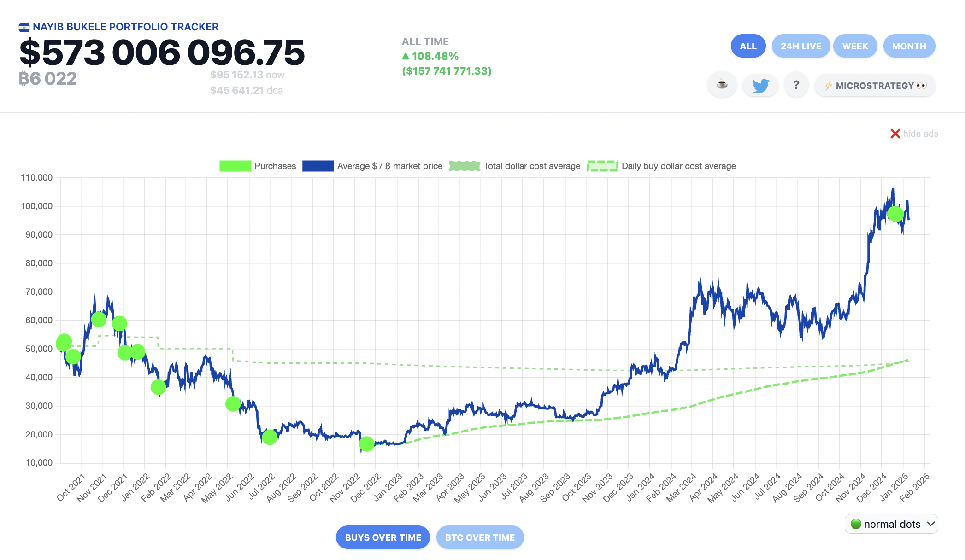Viewport: 965px width, 560px height.
Task: Switch to the WEEK tab
Action: [855, 46]
